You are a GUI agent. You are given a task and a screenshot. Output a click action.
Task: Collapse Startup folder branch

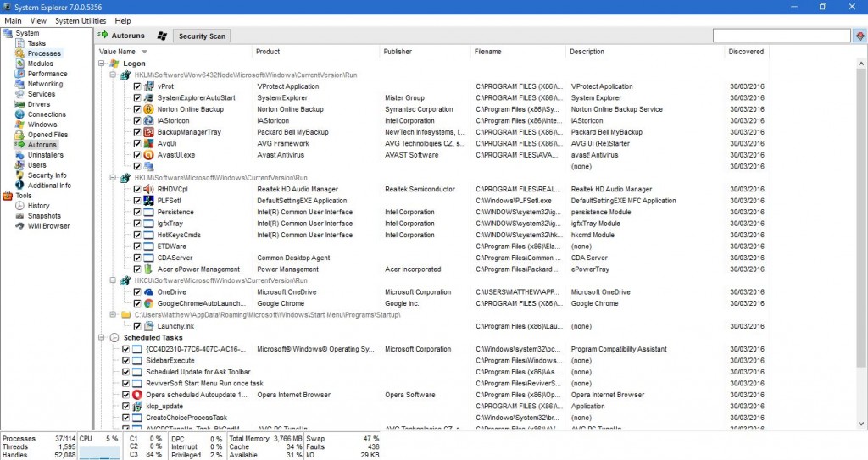click(x=113, y=314)
